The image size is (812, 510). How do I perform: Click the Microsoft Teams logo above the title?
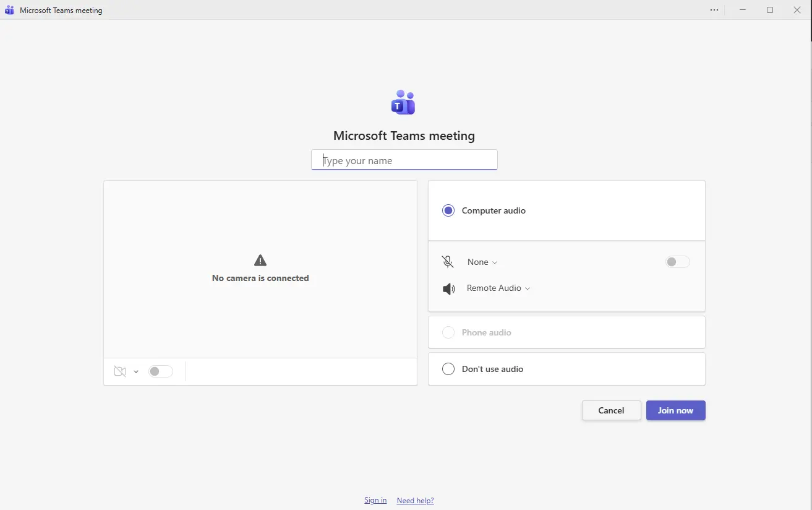403,102
